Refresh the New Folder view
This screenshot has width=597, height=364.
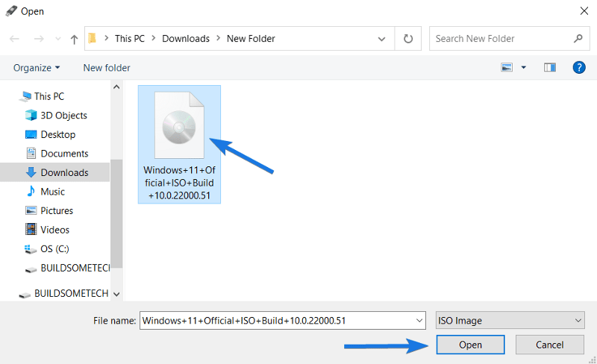point(408,39)
